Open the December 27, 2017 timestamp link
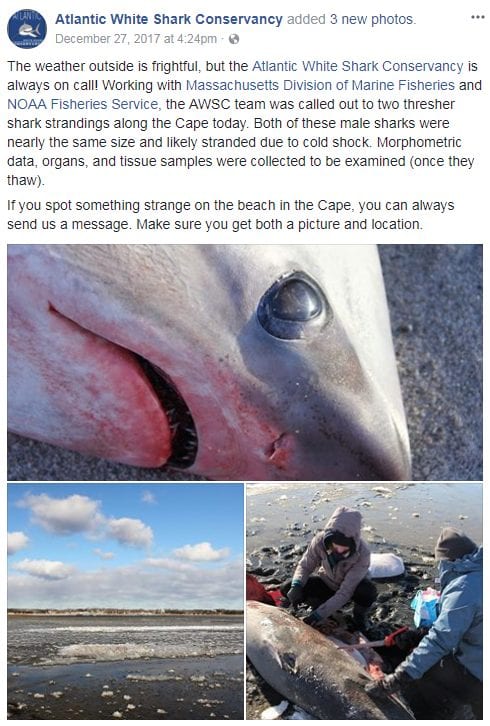Image resolution: width=490 pixels, height=726 pixels. 136,39
